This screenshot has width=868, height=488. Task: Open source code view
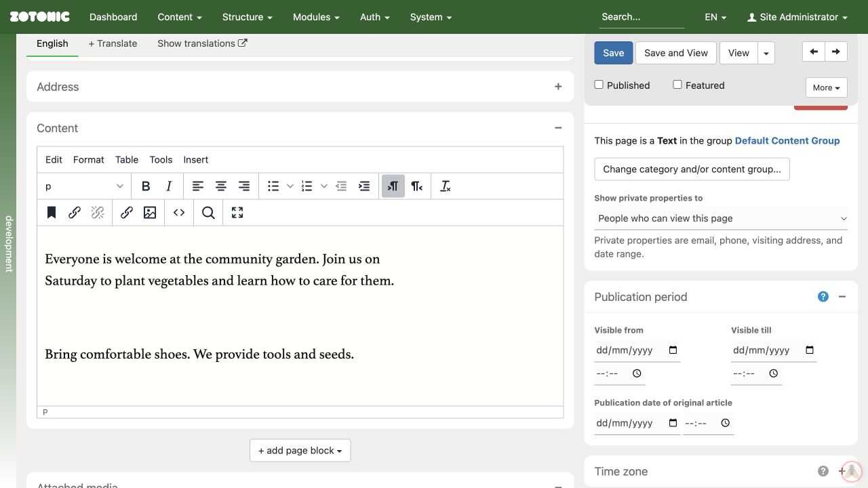coord(179,213)
